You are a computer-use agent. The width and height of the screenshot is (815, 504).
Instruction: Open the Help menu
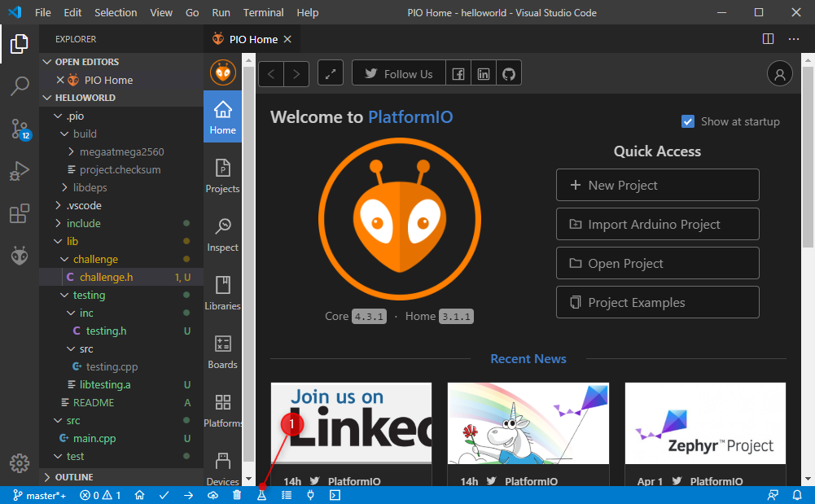click(307, 12)
